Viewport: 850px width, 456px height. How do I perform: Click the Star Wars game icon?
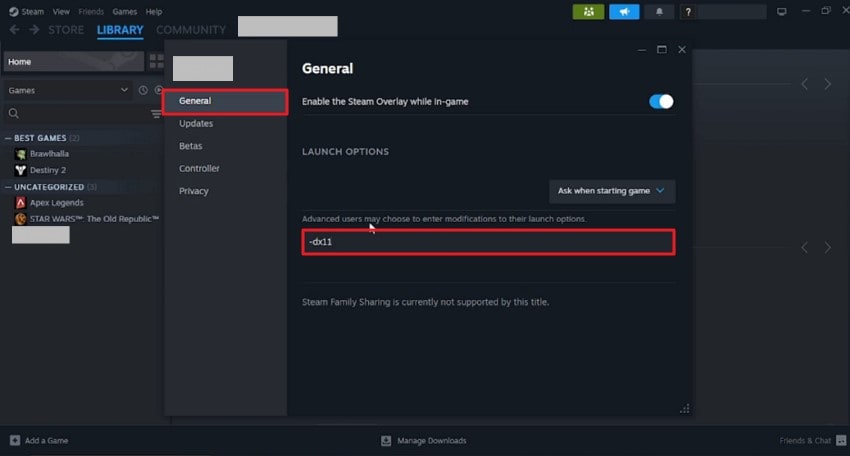[x=21, y=219]
